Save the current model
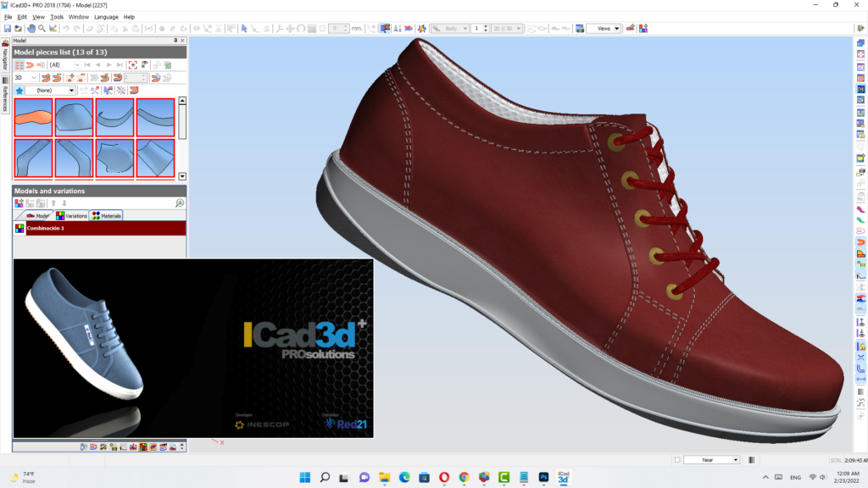The width and height of the screenshot is (868, 488). click(7, 28)
